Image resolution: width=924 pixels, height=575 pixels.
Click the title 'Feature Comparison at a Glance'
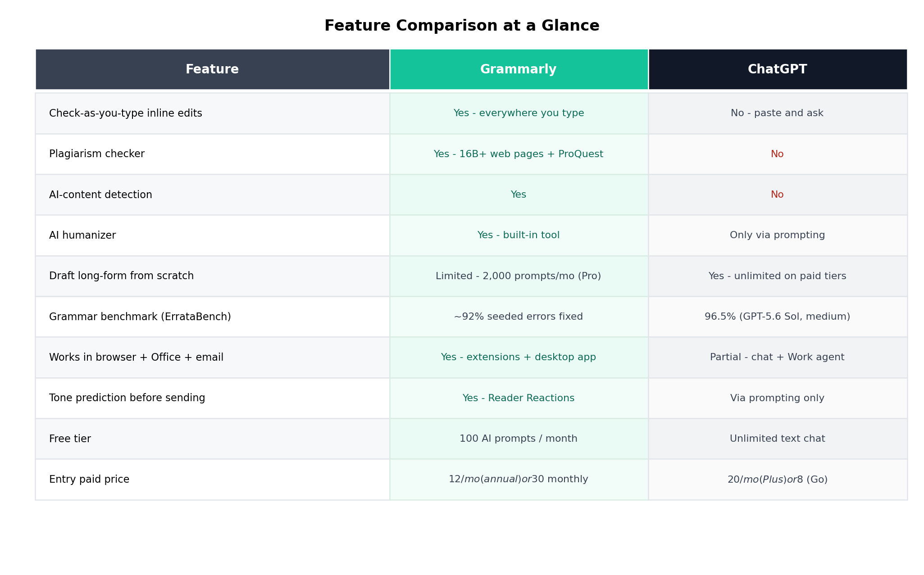click(x=462, y=26)
